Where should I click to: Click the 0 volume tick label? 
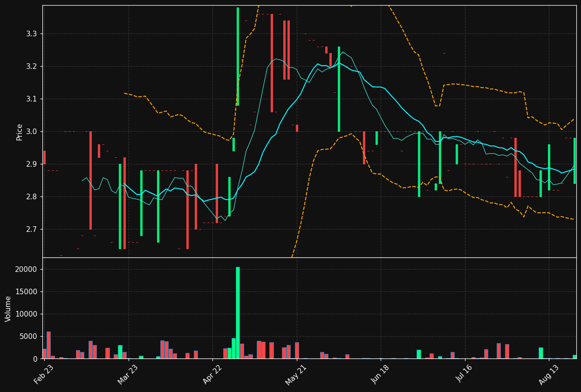coord(35,359)
